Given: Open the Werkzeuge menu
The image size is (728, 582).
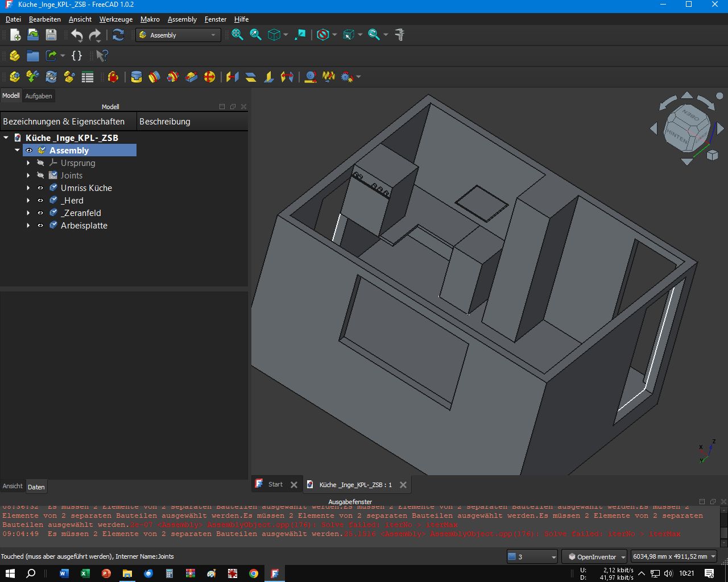Looking at the screenshot, I should (115, 19).
